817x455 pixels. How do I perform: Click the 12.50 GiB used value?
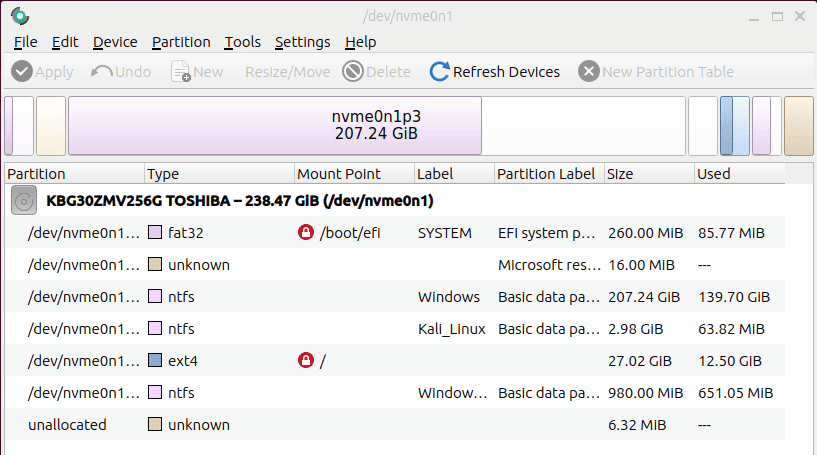[x=730, y=360]
